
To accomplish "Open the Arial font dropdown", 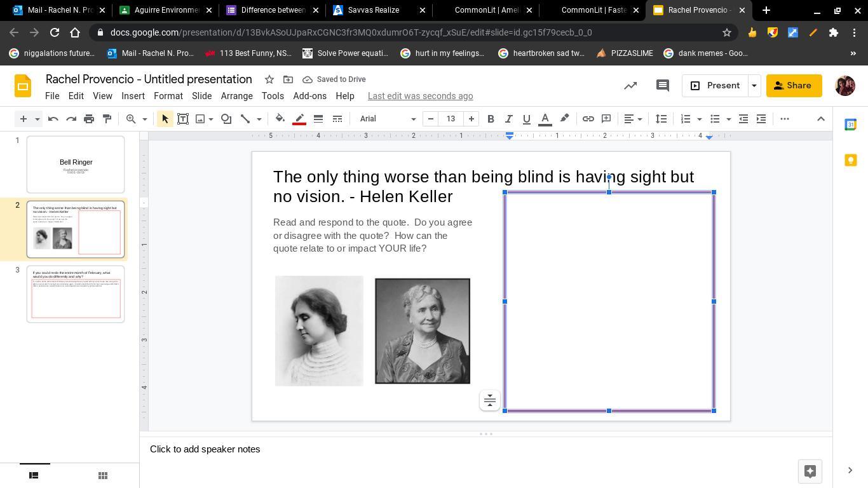I will [387, 119].
